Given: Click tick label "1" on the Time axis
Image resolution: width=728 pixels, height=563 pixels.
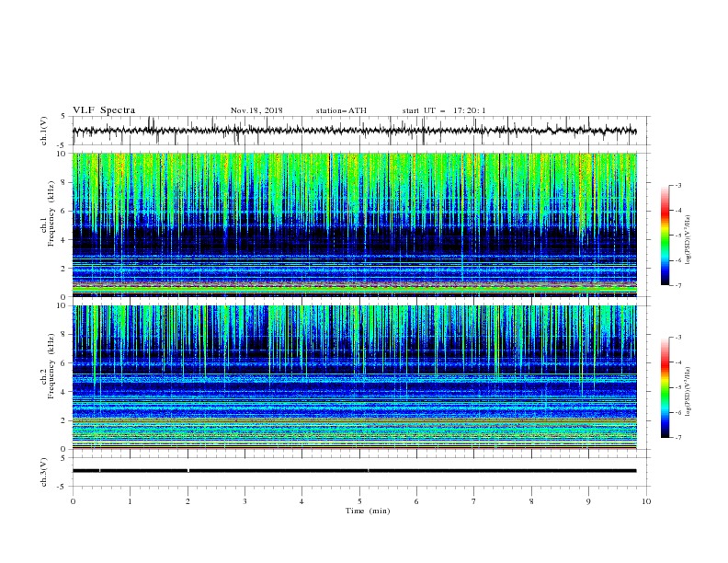Looking at the screenshot, I should click(131, 501).
